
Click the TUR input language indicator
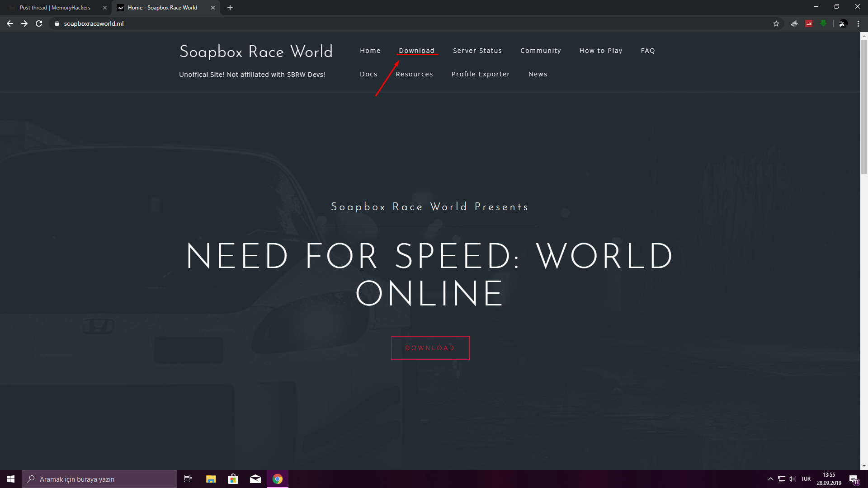[x=806, y=479]
